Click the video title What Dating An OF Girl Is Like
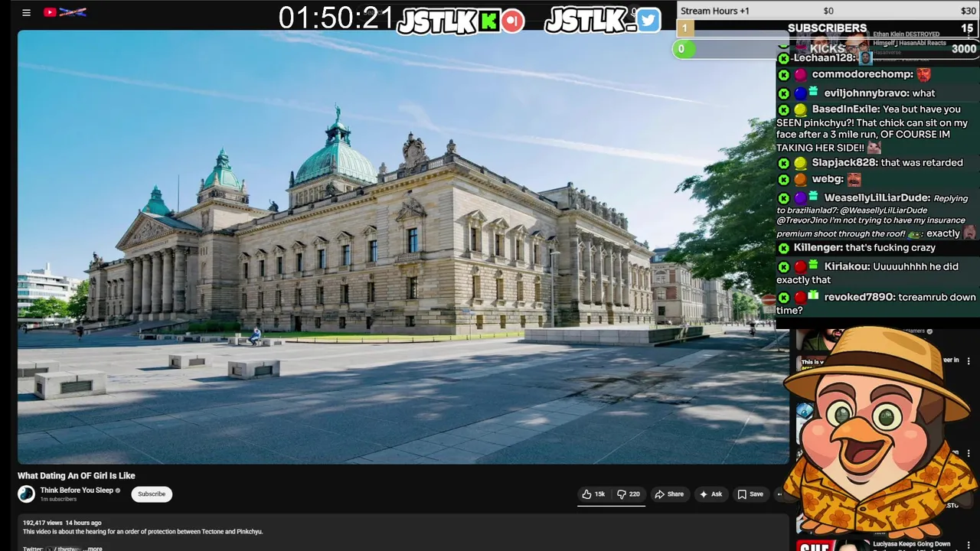Image resolution: width=980 pixels, height=551 pixels. coord(77,476)
